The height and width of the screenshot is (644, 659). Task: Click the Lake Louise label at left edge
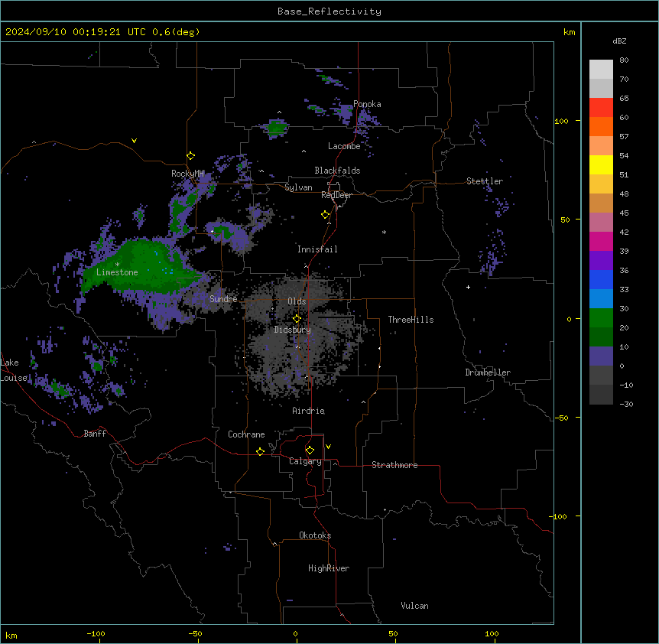click(12, 370)
